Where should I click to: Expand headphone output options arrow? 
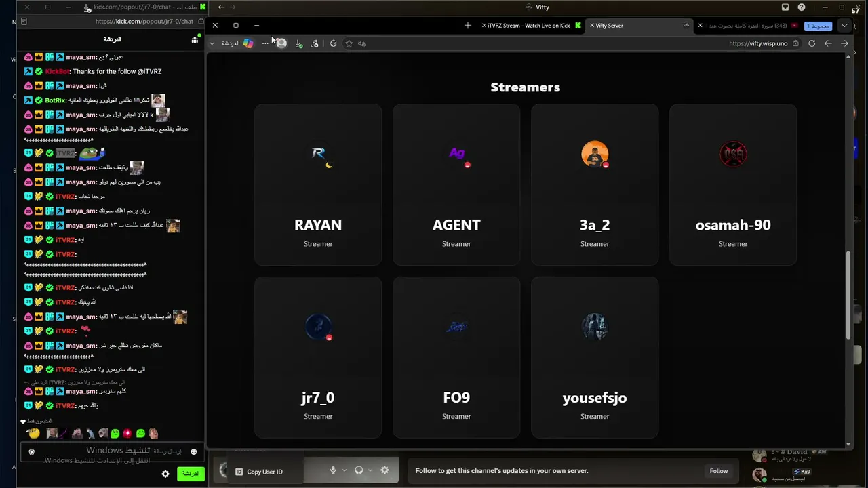pyautogui.click(x=370, y=470)
